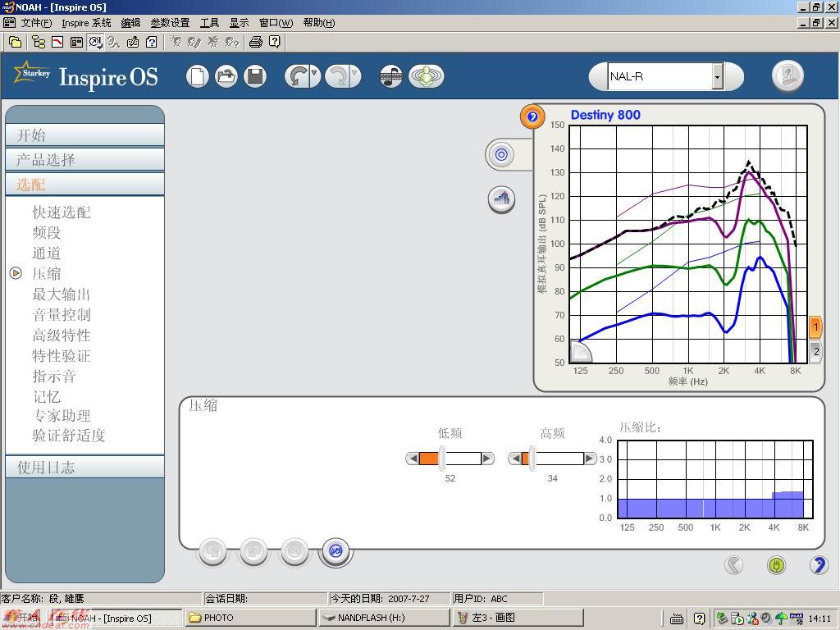The height and width of the screenshot is (630, 840).
Task: Go to 最大输出 in sidebar
Action: (x=62, y=294)
